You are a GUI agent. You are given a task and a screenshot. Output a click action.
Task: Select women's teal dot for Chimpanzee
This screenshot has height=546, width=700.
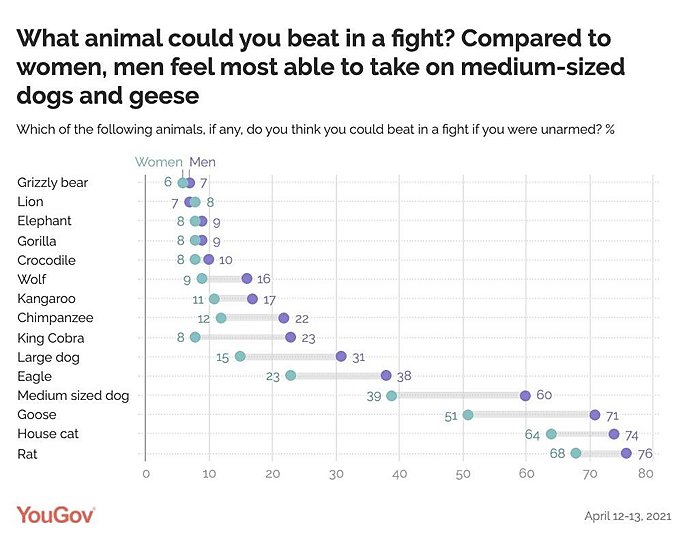[x=221, y=318]
